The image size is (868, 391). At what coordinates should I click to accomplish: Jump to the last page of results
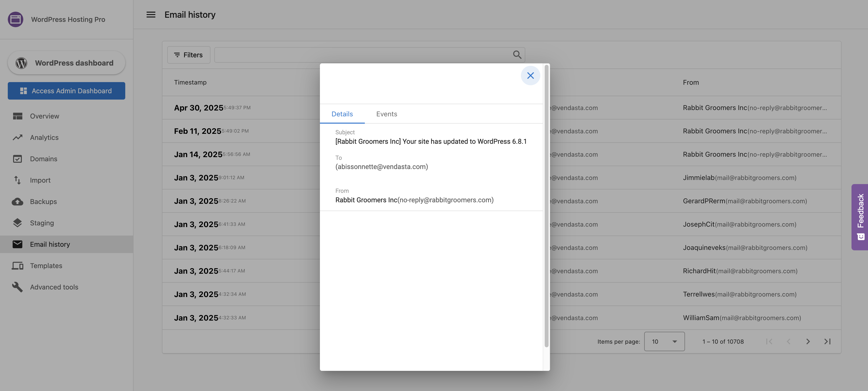(827, 341)
